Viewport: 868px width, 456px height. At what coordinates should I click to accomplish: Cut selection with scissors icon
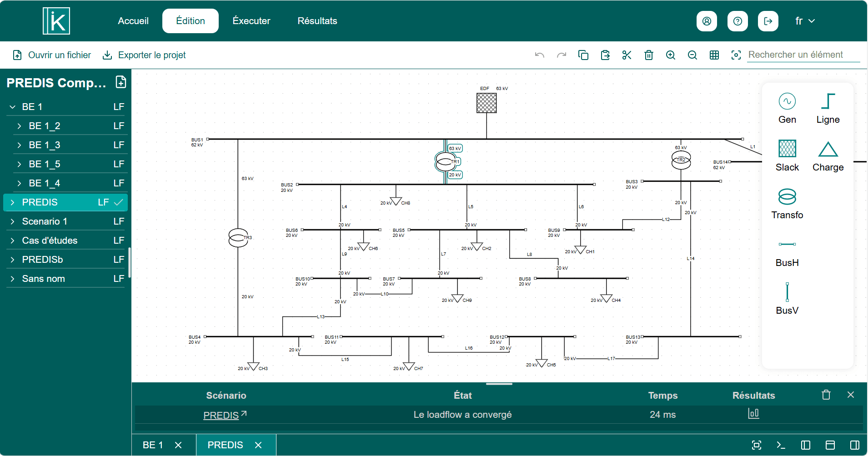pos(627,55)
